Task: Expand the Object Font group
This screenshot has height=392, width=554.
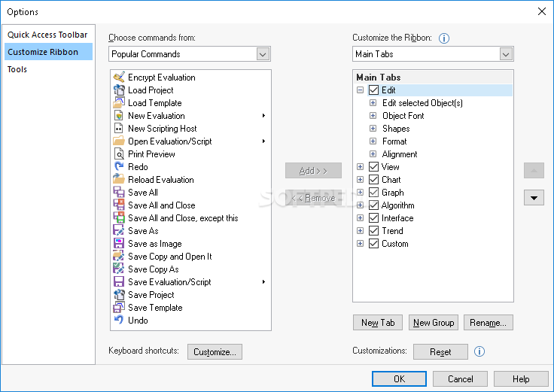Action: coord(373,116)
